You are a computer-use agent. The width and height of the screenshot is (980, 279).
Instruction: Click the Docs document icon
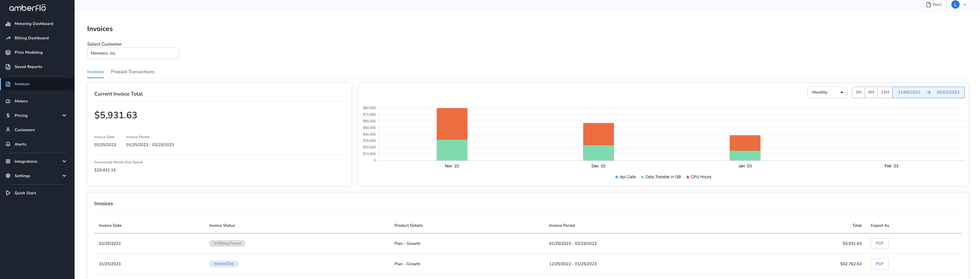click(929, 5)
